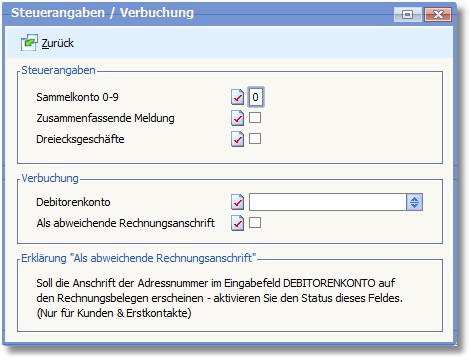Go back via the Zurück label
471x360 pixels.
pos(57,43)
